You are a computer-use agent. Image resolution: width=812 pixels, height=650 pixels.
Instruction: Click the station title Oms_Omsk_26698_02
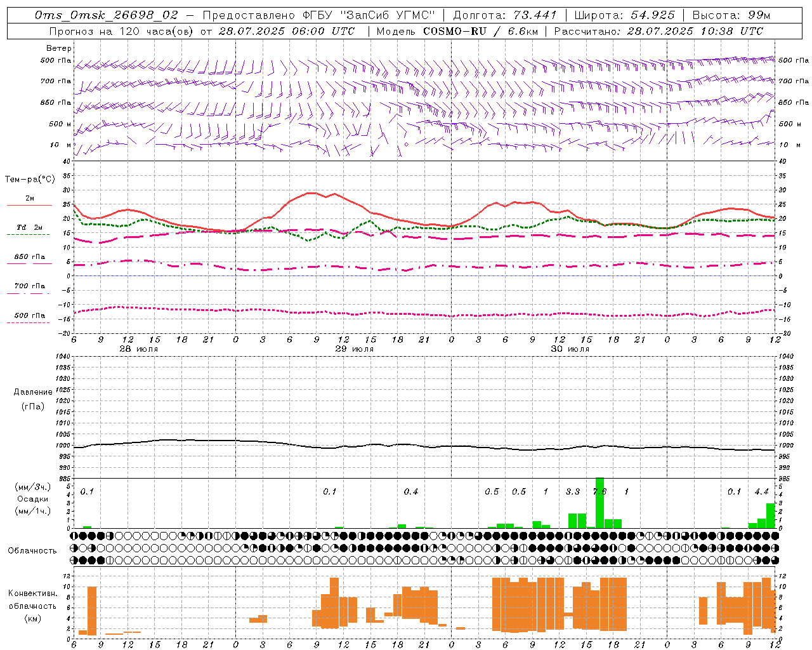click(x=107, y=15)
